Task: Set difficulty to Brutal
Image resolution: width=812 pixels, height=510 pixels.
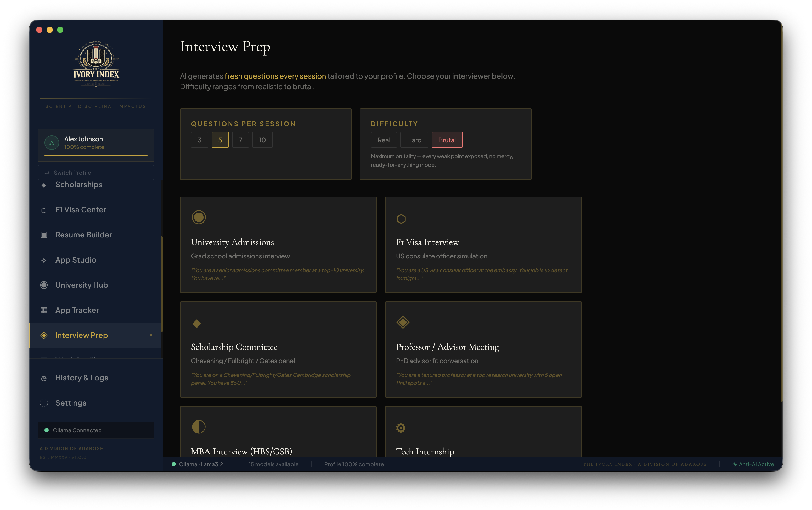Action: pyautogui.click(x=447, y=140)
